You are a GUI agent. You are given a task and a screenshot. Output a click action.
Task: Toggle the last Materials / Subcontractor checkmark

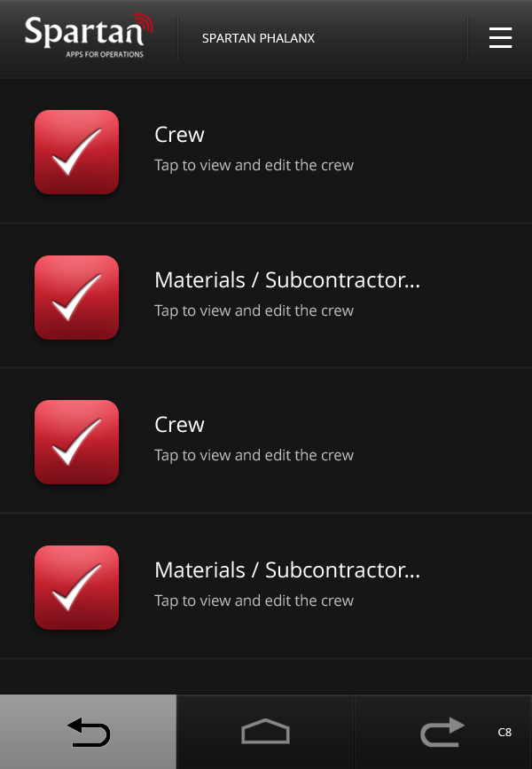click(76, 587)
